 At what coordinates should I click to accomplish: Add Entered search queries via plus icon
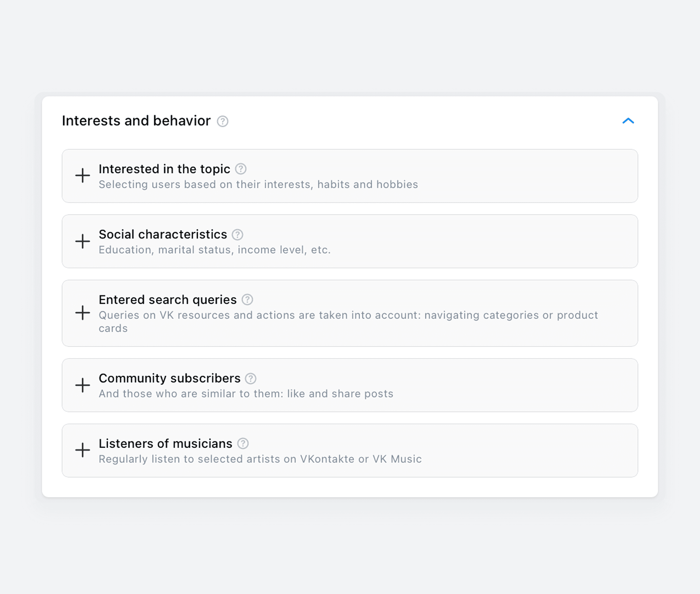coord(82,313)
